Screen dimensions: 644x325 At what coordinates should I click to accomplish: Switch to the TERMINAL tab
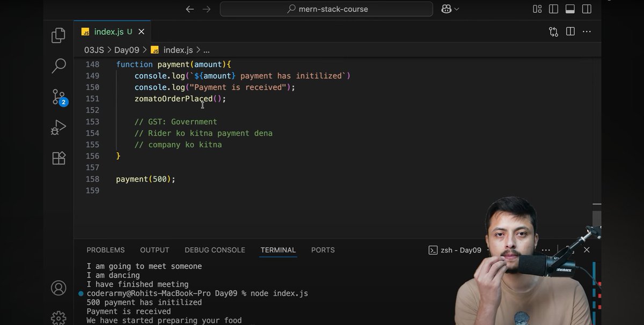[x=278, y=250]
